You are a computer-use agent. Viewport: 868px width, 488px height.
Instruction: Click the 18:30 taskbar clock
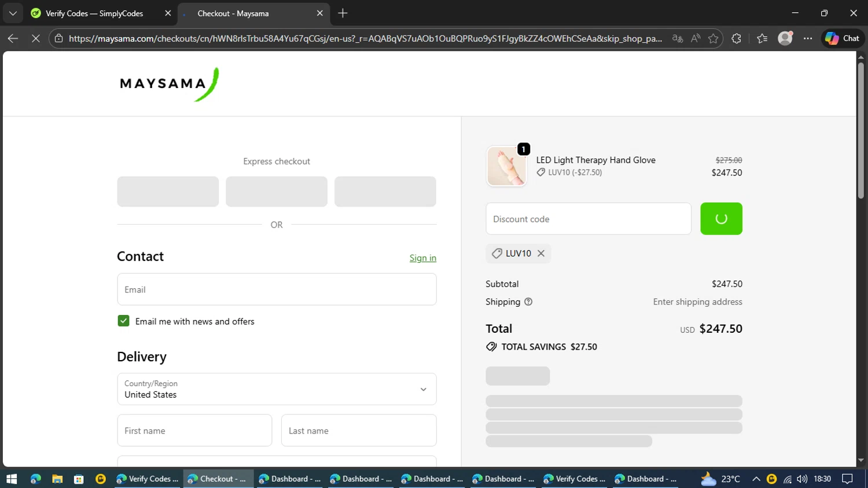click(x=822, y=479)
